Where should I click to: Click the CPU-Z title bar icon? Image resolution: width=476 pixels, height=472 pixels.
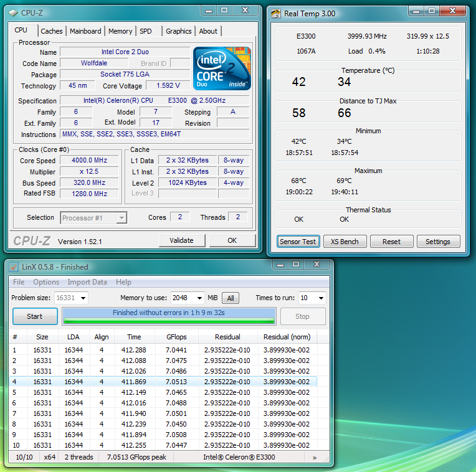pyautogui.click(x=13, y=12)
